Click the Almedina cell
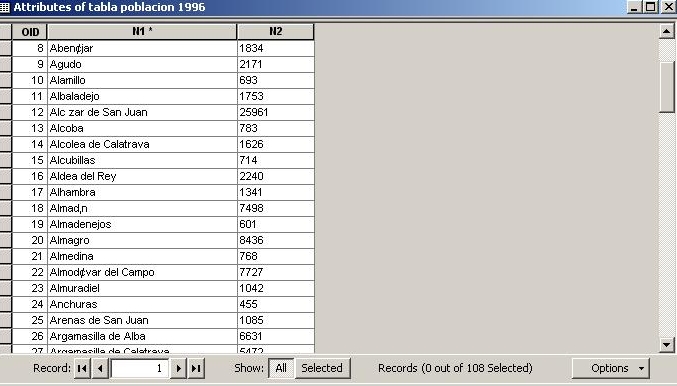 (x=142, y=256)
